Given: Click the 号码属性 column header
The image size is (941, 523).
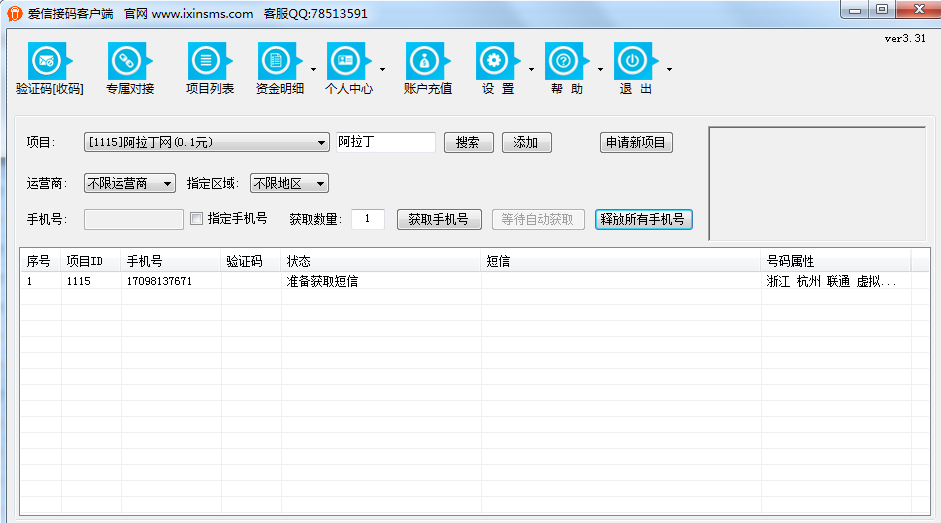Looking at the screenshot, I should tap(835, 261).
